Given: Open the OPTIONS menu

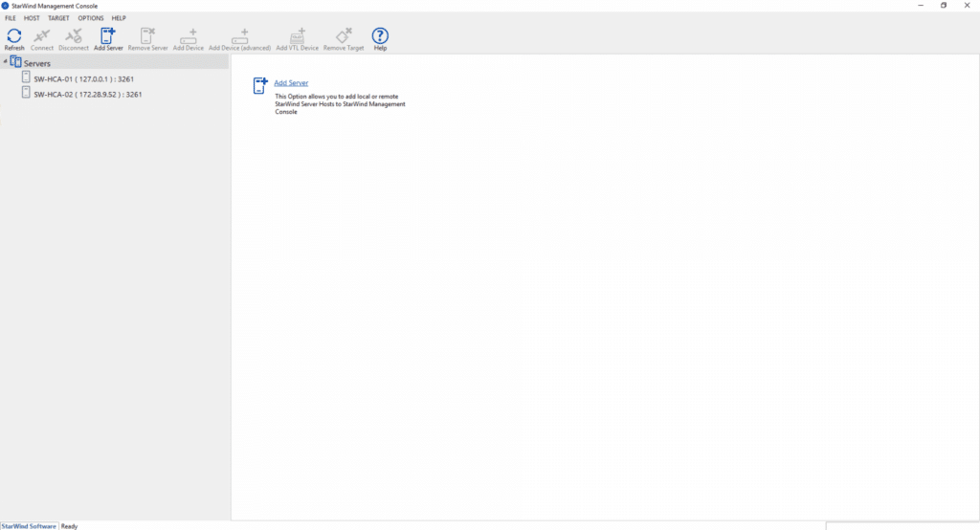Looking at the screenshot, I should [x=91, y=18].
